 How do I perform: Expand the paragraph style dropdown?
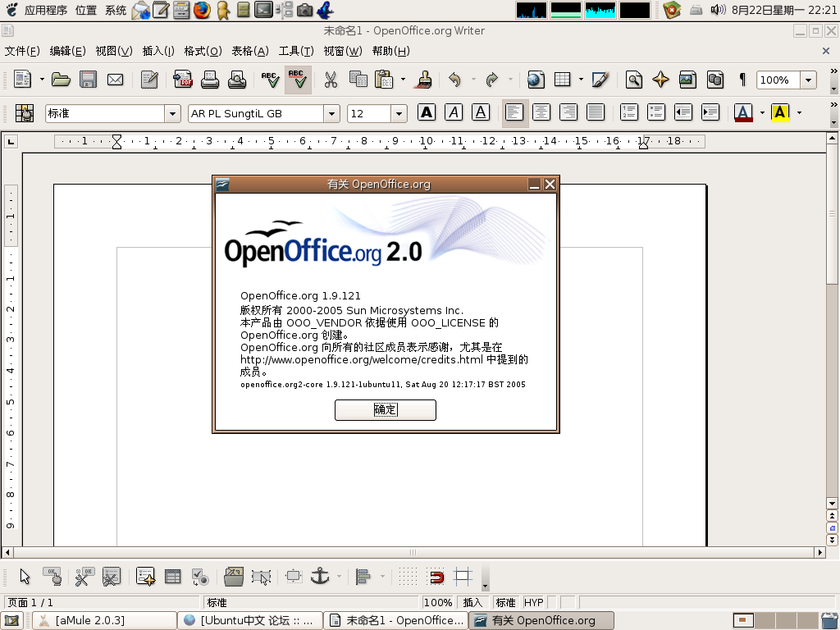(x=172, y=113)
